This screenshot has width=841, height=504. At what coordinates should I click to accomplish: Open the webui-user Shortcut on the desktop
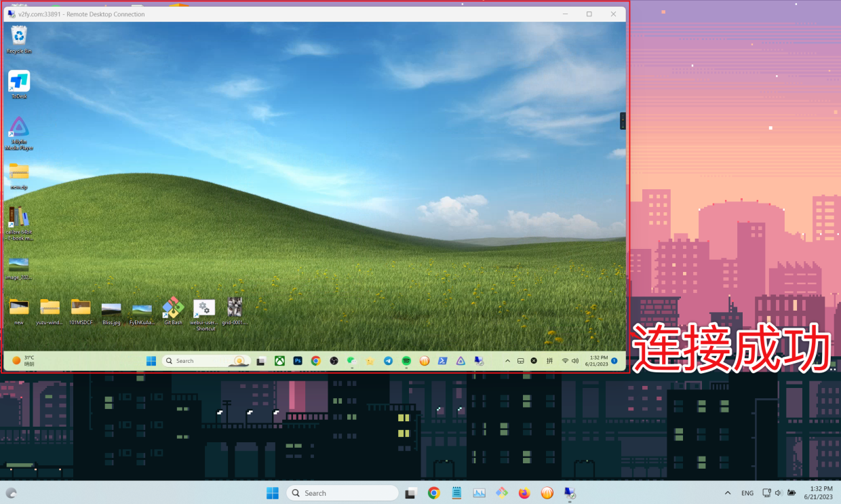(x=203, y=309)
